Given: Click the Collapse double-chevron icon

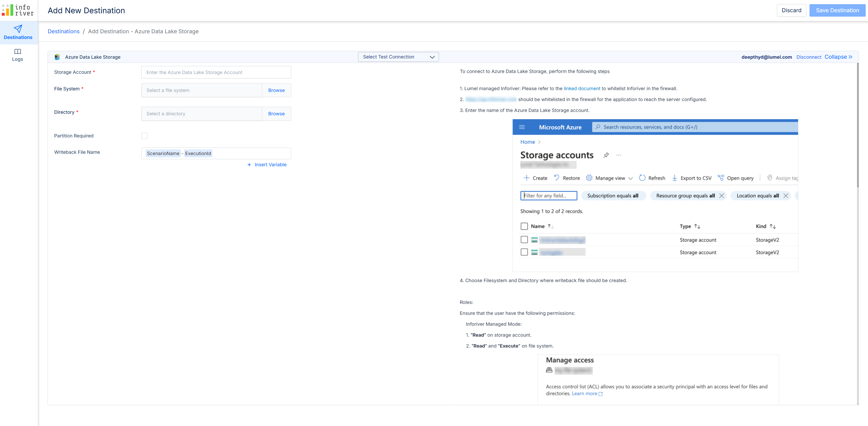Looking at the screenshot, I should click(x=851, y=57).
